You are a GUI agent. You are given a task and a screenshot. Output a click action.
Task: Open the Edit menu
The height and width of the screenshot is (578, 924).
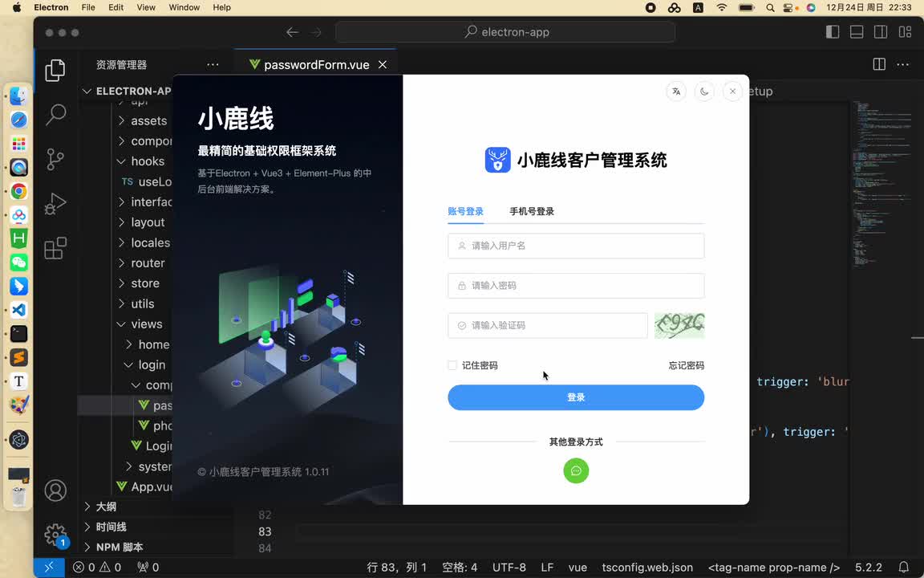click(x=116, y=8)
